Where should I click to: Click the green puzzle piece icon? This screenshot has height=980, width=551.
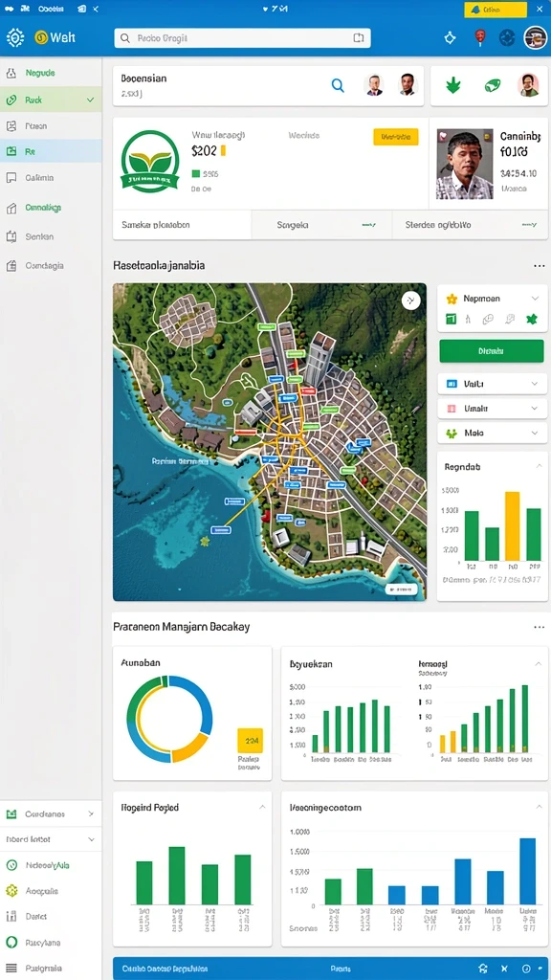point(531,320)
